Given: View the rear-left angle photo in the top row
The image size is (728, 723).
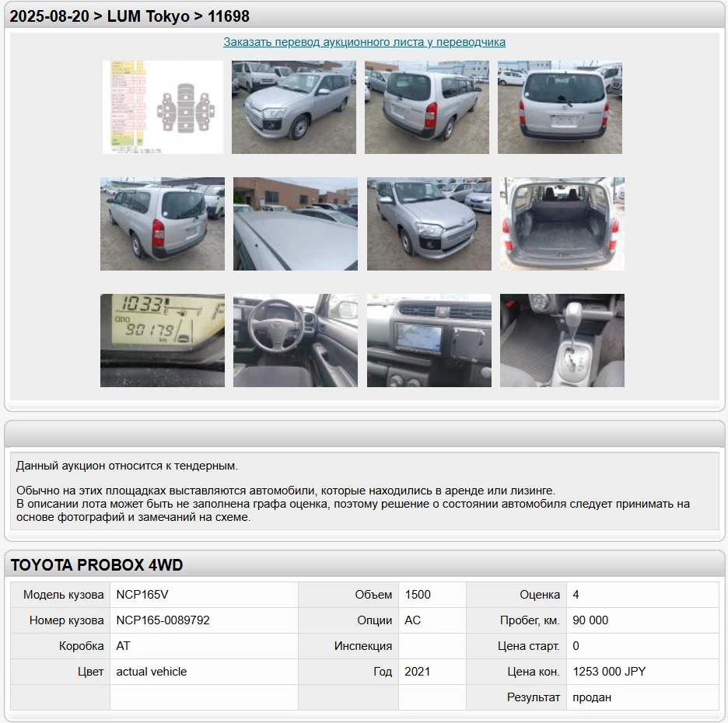Looking at the screenshot, I should click(x=427, y=107).
